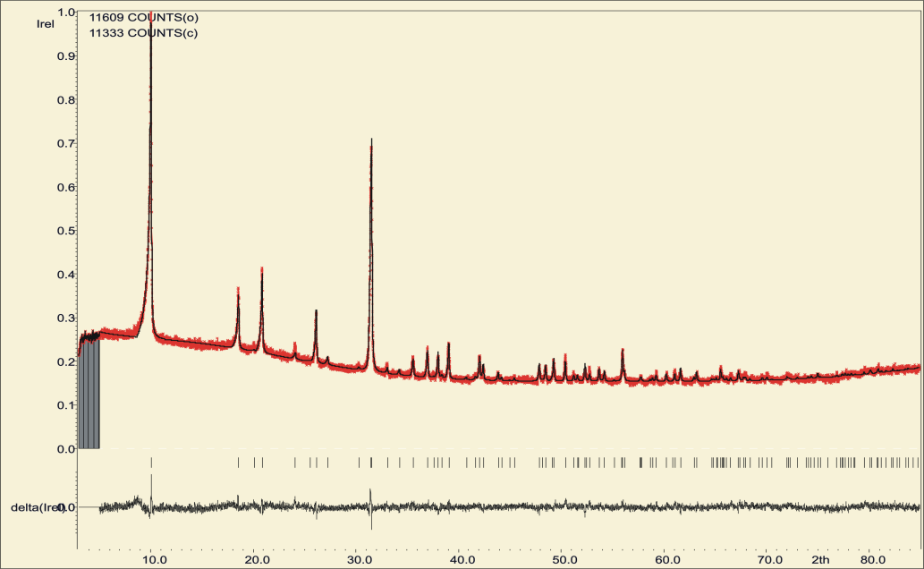Click the grey excluded region at low angle
The height and width of the screenshot is (569, 924).
(89, 394)
